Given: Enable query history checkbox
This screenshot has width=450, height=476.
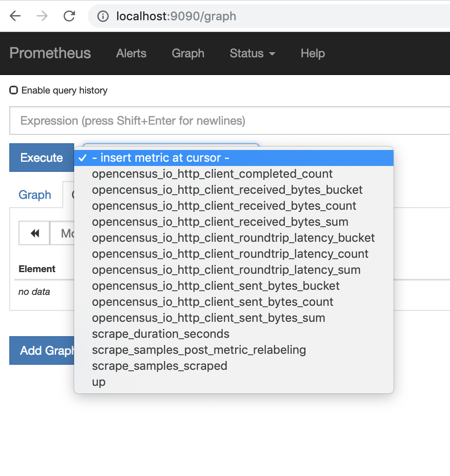Looking at the screenshot, I should (x=13, y=90).
